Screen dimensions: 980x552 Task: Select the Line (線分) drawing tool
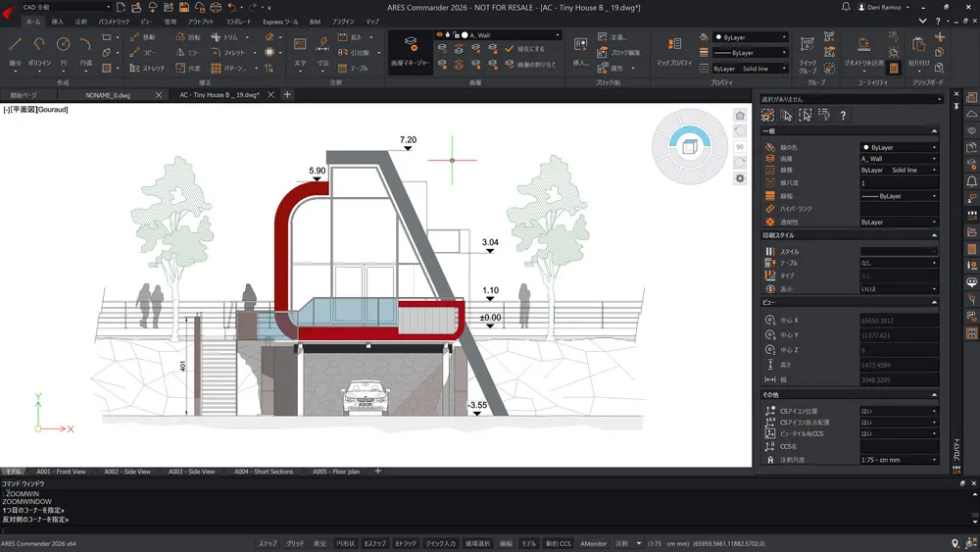15,45
